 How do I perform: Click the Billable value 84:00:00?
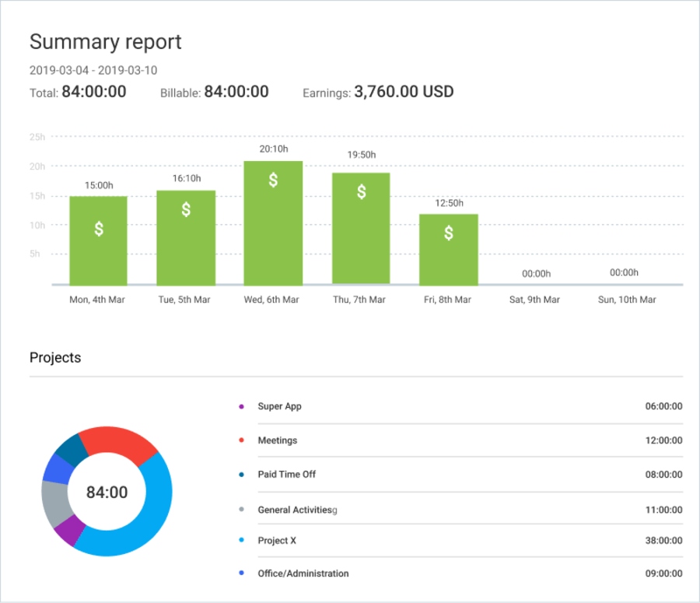236,91
